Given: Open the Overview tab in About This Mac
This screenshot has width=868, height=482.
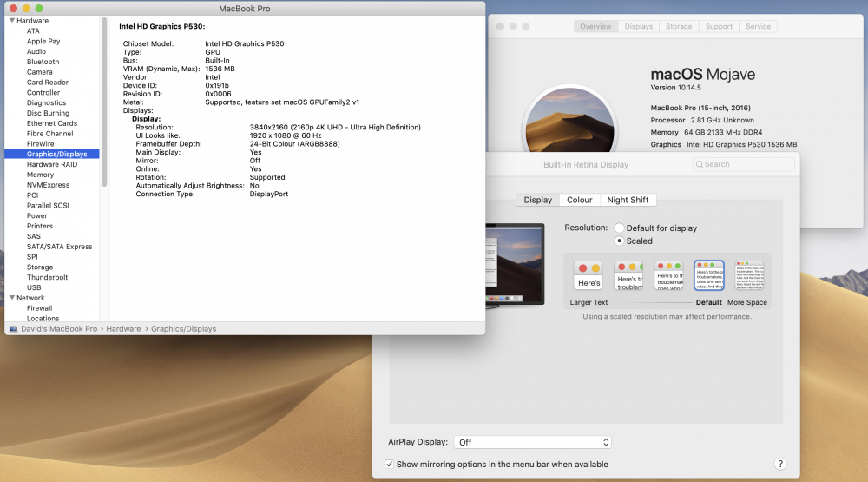Looking at the screenshot, I should 595,26.
